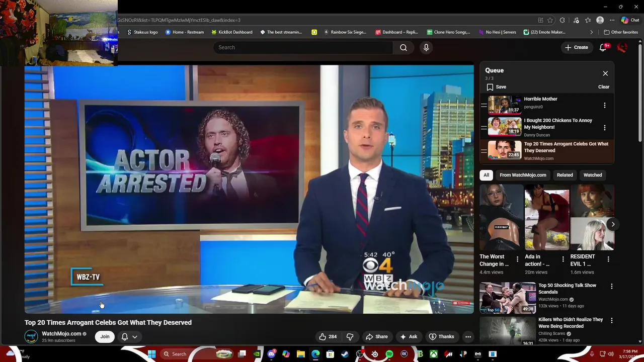Open WatchMojo.com channel name
Screen dimensions: 644x362
(x=61, y=334)
